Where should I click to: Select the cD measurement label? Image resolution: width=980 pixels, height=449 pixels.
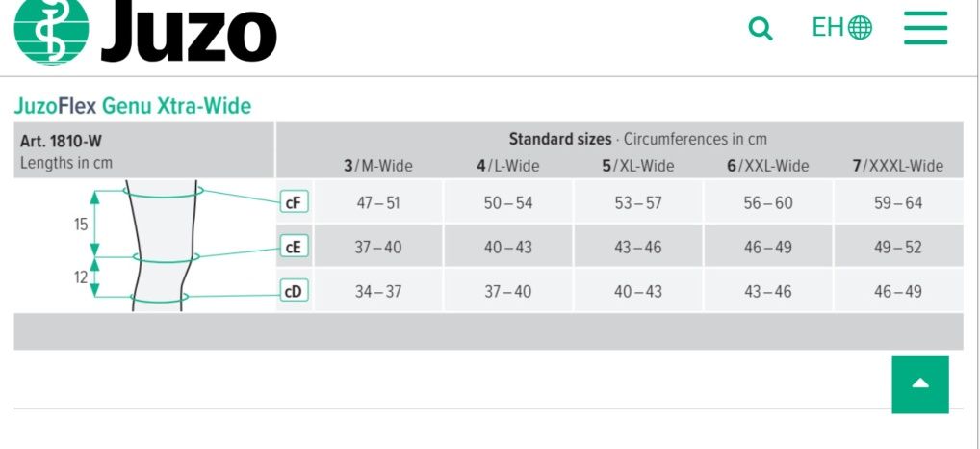pyautogui.click(x=294, y=291)
